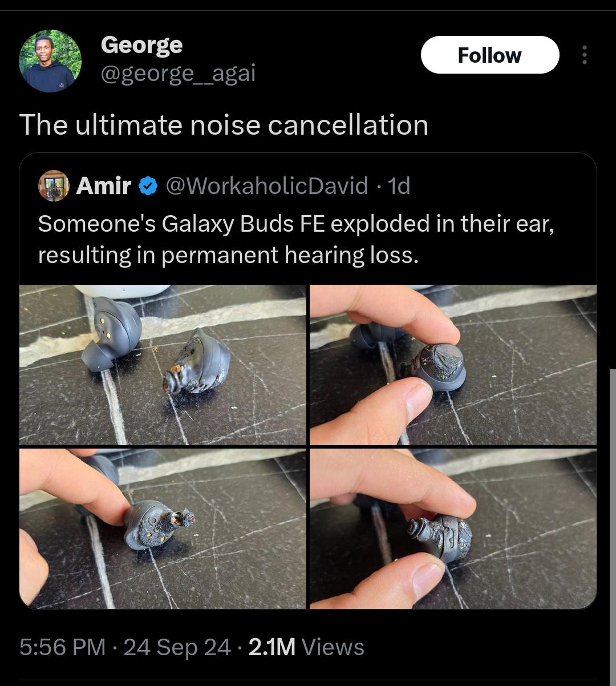Open bottom-left photo of charred earbud
Viewport: 616px width, 686px height.
[x=163, y=528]
